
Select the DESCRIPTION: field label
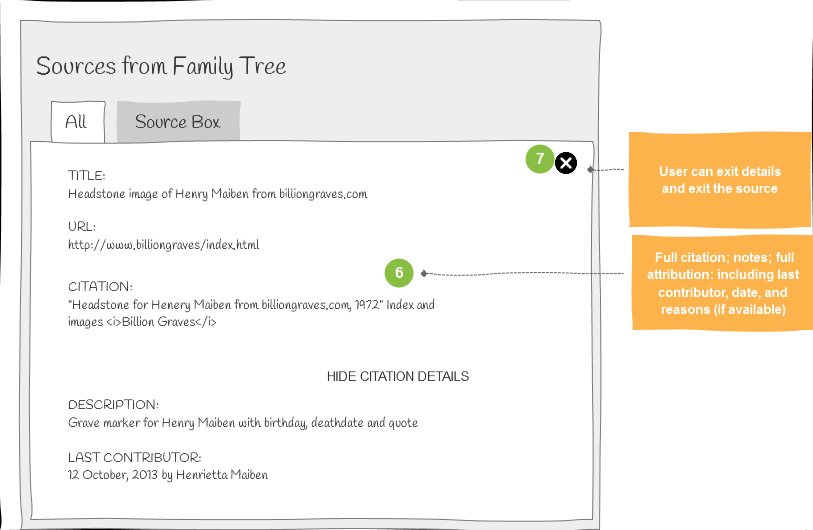point(114,405)
